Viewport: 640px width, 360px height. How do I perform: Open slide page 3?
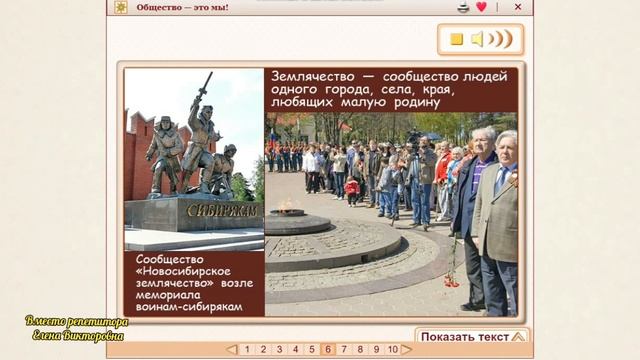[x=280, y=349]
